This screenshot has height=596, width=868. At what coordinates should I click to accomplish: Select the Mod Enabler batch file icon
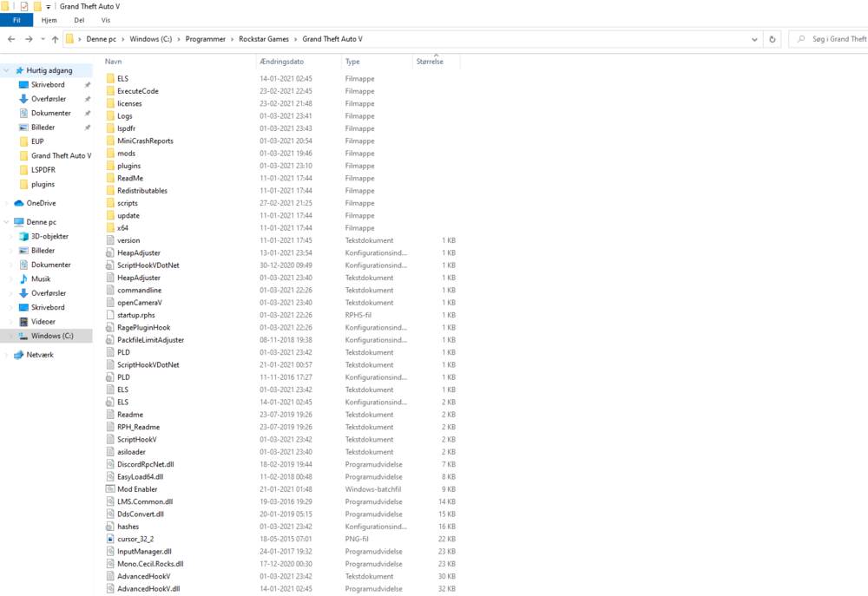[110, 489]
